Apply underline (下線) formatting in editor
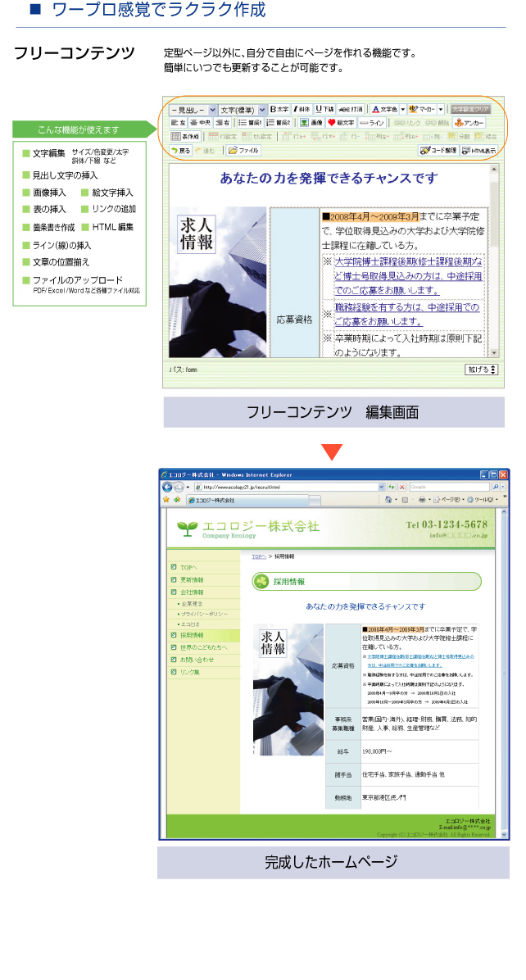526x980 pixels. [x=324, y=108]
